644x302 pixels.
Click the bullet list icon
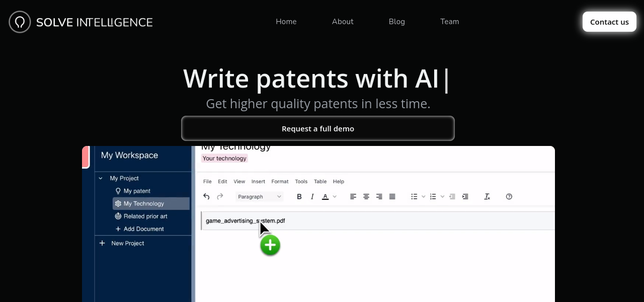pos(414,196)
